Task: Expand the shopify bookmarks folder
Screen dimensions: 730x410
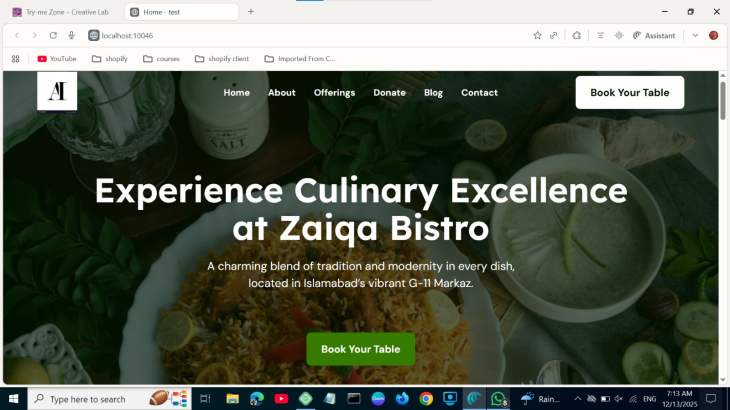Action: 110,59
